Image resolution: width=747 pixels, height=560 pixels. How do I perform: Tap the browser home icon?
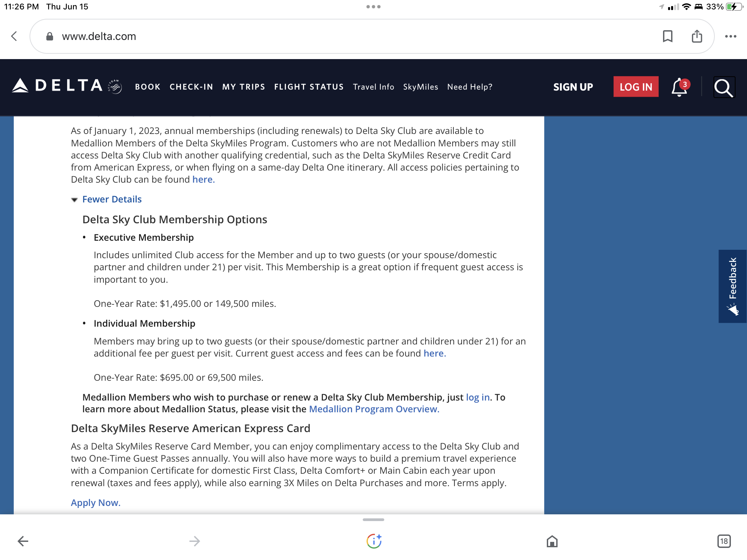point(552,541)
